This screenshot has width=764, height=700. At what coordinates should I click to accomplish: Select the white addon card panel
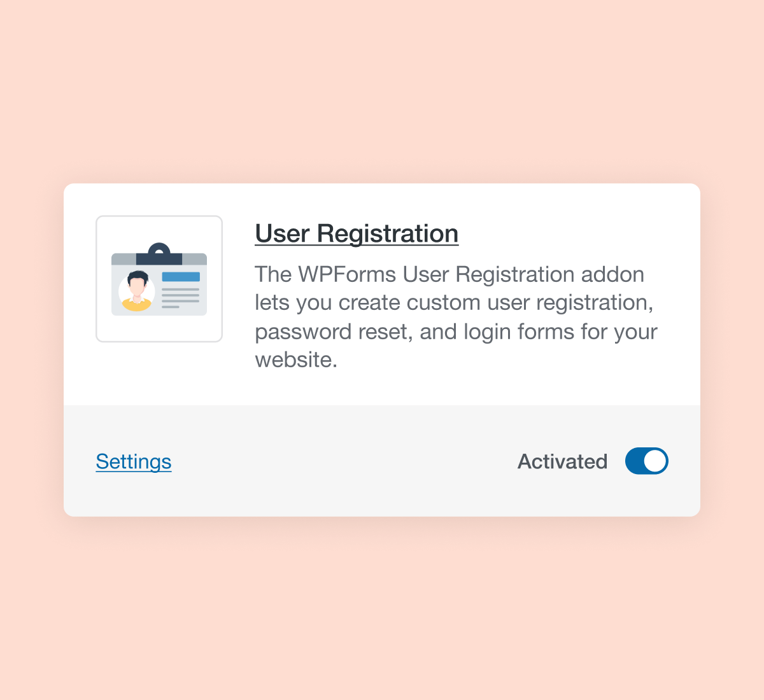click(x=382, y=382)
